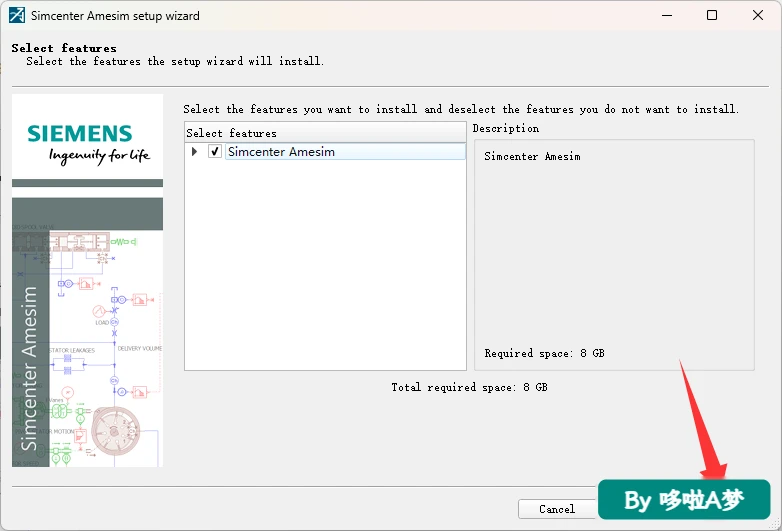Expand the Simcenter Amesim feature tree node
Image resolution: width=782 pixels, height=531 pixels.
pos(195,151)
